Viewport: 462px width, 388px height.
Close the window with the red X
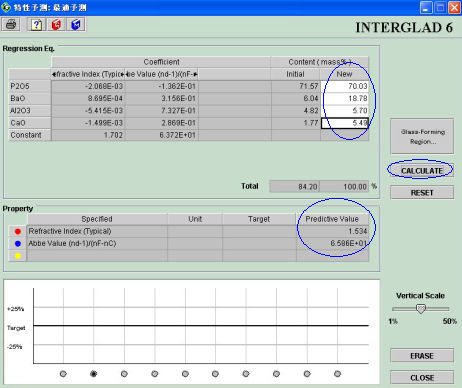click(x=454, y=8)
